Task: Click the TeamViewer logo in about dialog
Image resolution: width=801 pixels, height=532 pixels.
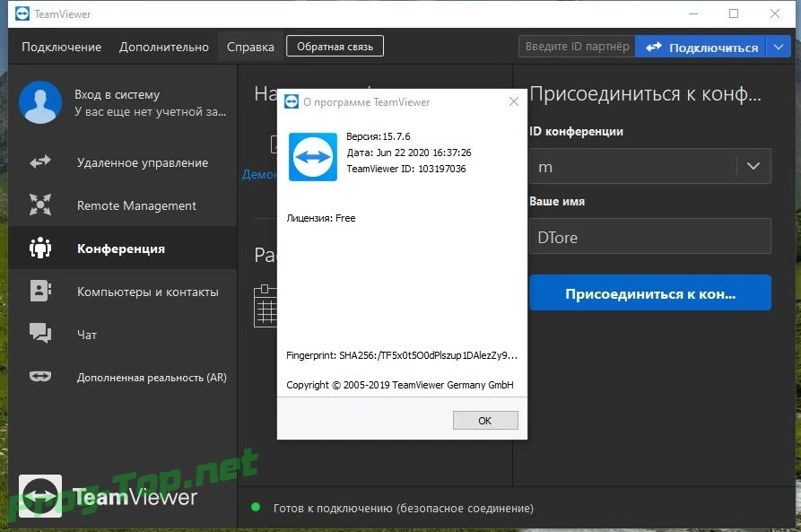Action: [313, 157]
